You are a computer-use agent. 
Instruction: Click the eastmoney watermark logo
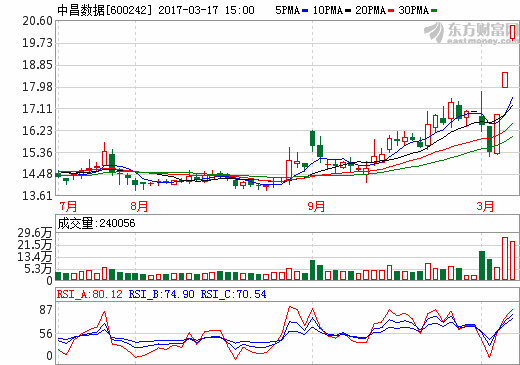[x=471, y=33]
